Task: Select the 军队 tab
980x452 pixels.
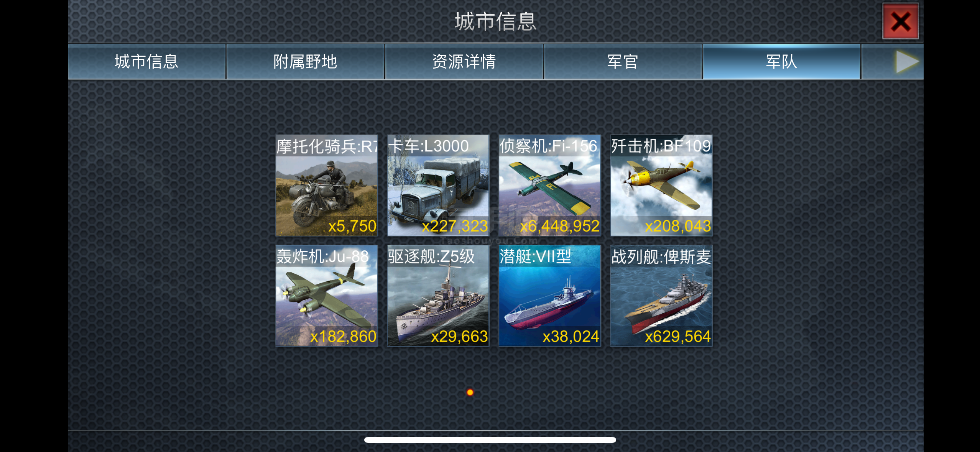Action: (781, 62)
